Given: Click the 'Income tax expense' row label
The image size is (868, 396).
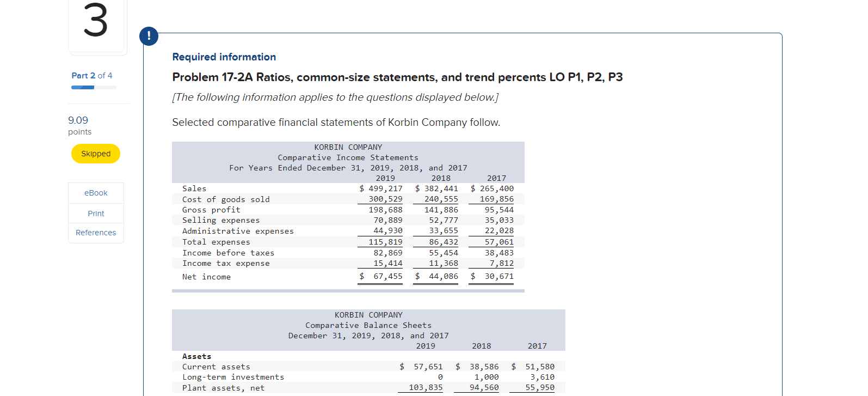Looking at the screenshot, I should [x=226, y=263].
